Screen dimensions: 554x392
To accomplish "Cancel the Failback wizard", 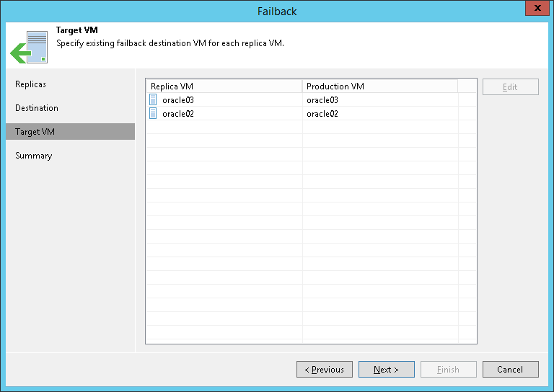I will pos(510,370).
